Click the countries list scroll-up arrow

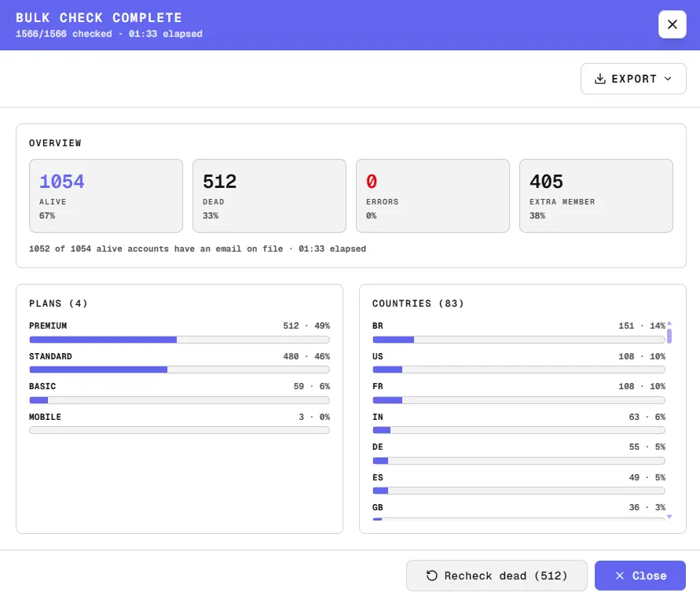click(669, 323)
